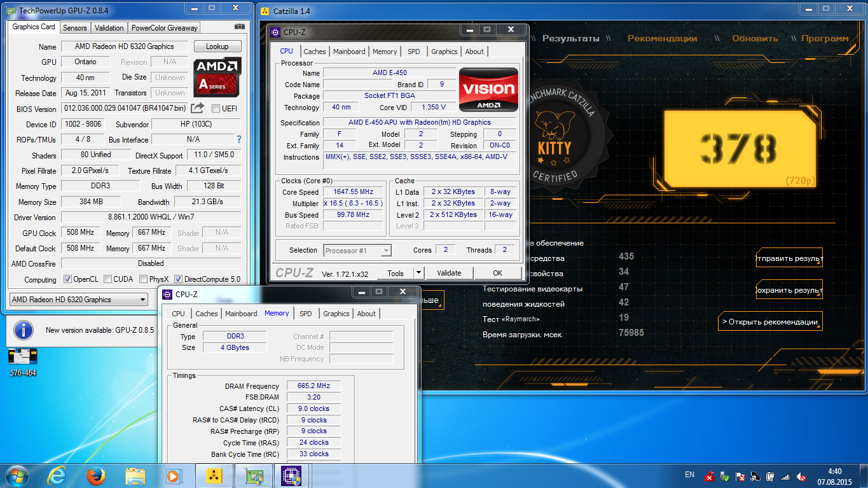Click Открыть рекомендации button in Catzilla
The width and height of the screenshot is (868, 488).
click(770, 321)
